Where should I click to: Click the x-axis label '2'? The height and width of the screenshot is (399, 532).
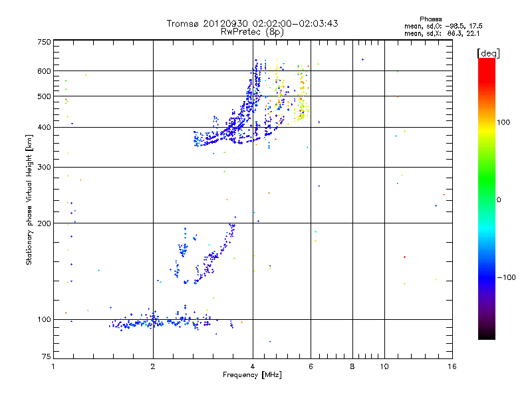tap(153, 366)
